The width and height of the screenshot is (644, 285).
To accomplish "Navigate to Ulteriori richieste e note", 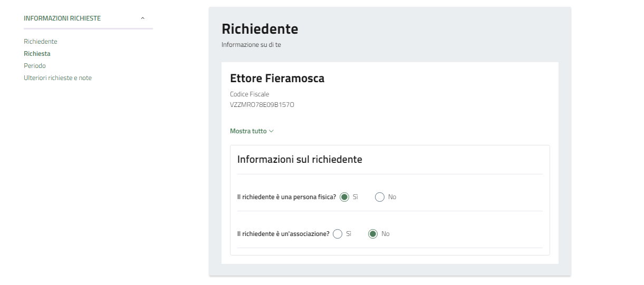I will (x=57, y=78).
